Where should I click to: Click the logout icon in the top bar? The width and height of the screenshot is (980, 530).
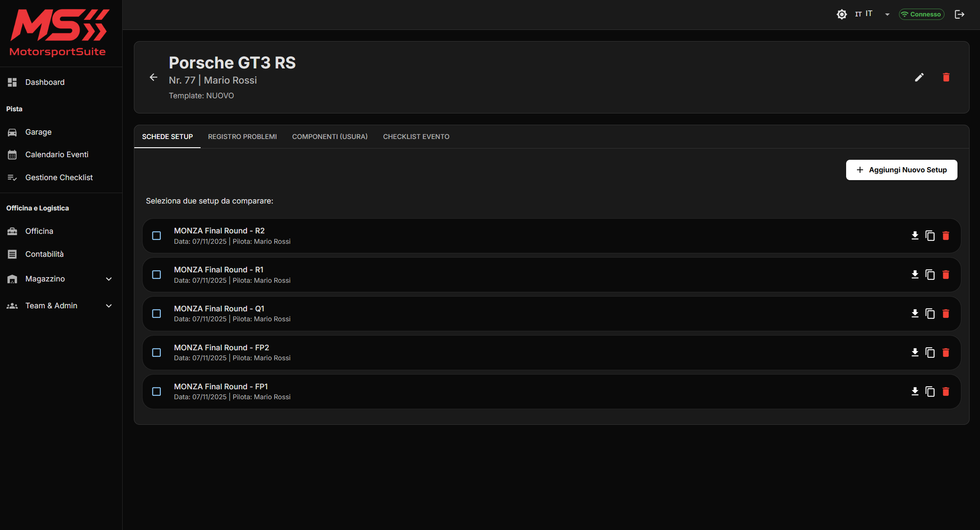[959, 14]
